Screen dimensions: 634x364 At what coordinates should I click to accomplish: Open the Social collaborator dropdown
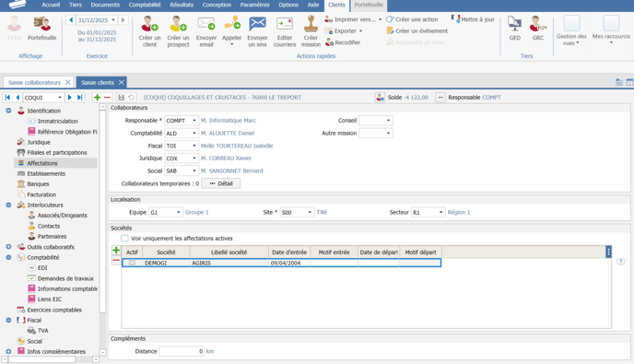pyautogui.click(x=194, y=170)
